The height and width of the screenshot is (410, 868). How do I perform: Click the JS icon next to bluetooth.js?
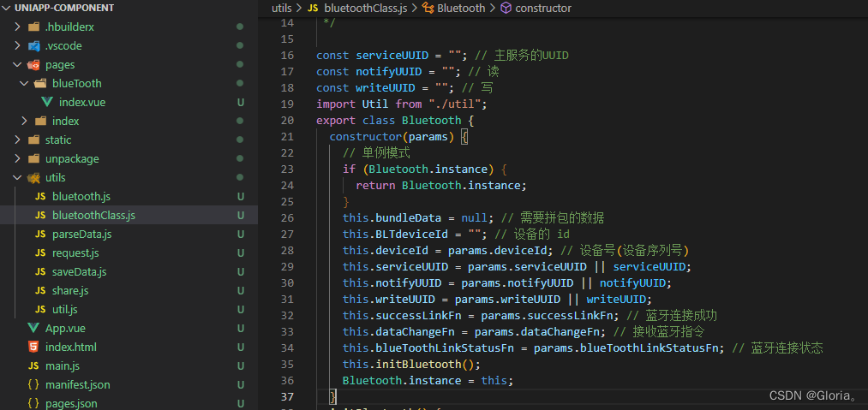click(x=40, y=196)
